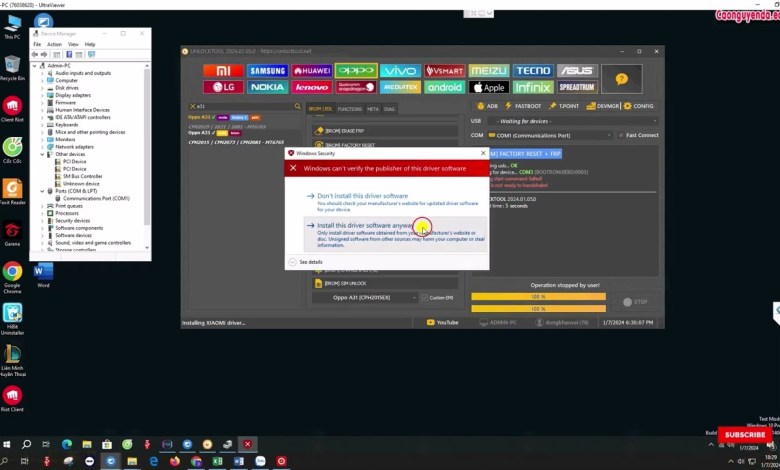Select the Qualcomm Snapdragon logo

pos(356,87)
